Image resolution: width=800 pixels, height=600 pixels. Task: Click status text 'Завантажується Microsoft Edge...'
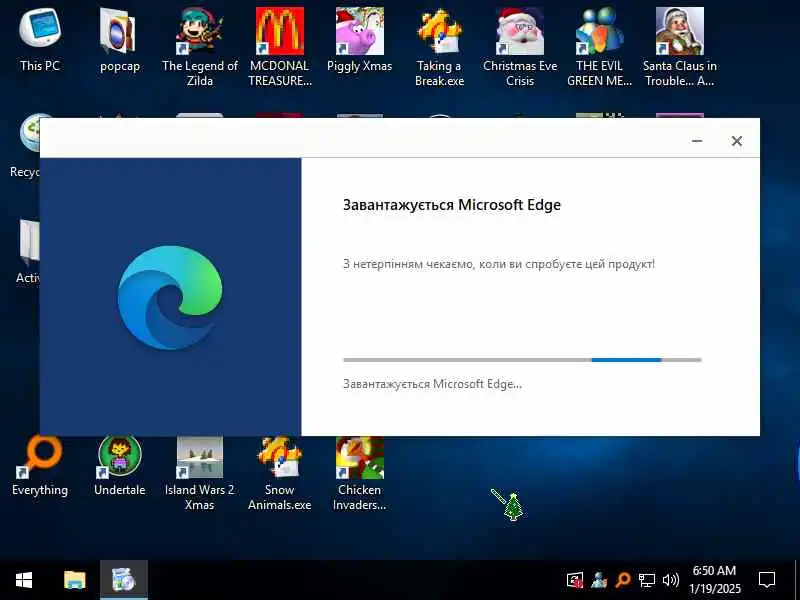click(432, 384)
